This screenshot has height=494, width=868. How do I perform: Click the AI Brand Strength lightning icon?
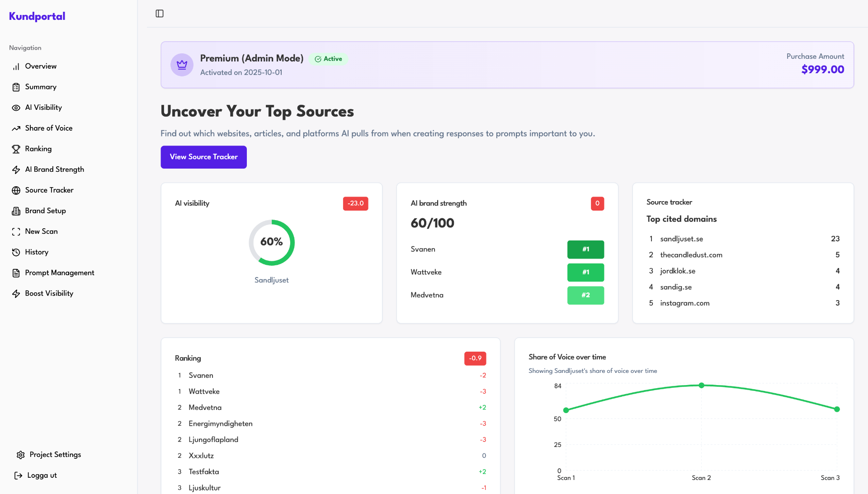(x=16, y=169)
